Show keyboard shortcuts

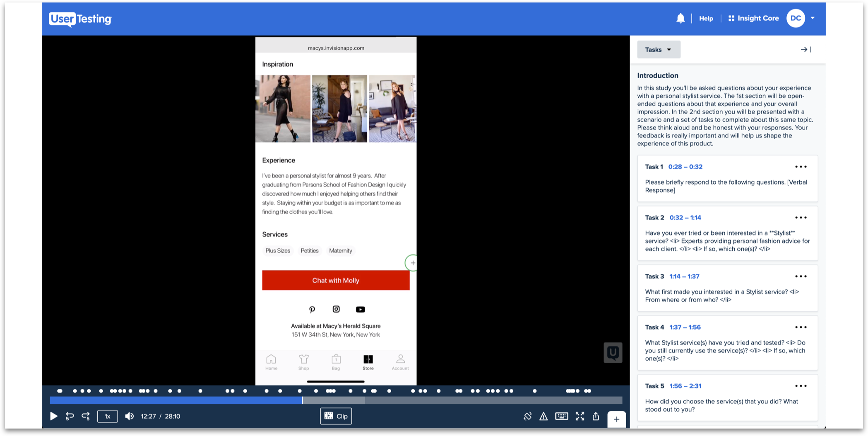click(x=562, y=416)
